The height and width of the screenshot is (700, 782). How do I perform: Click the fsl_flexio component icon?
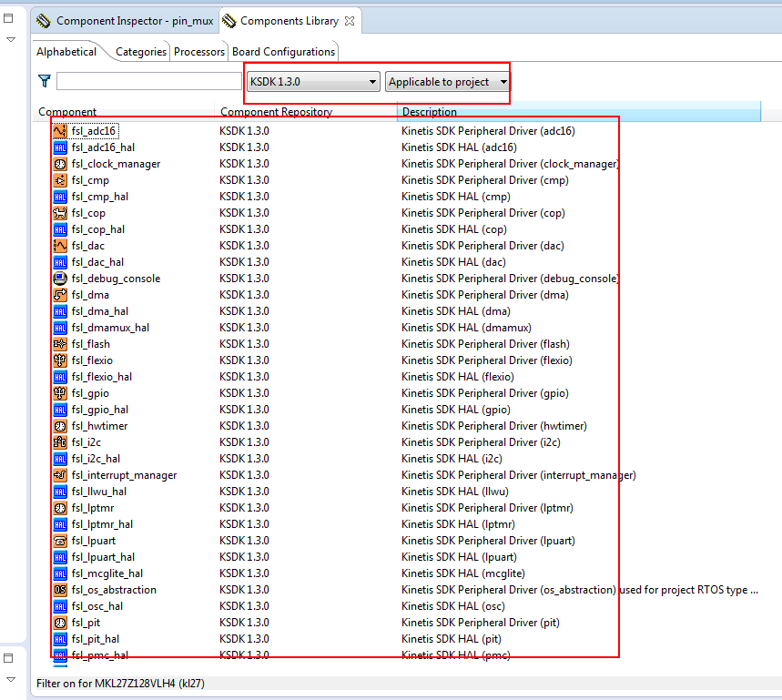point(60,360)
